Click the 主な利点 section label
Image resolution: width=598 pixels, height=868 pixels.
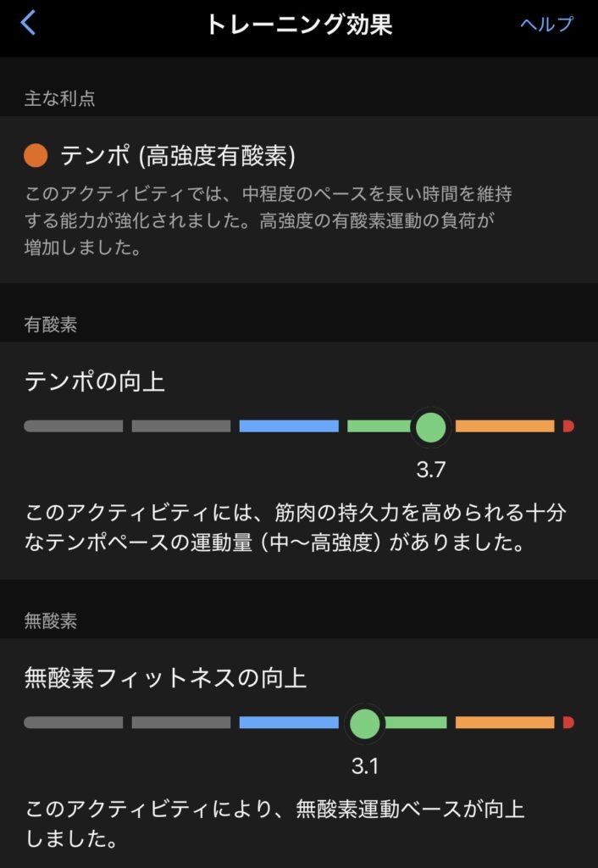tap(59, 98)
